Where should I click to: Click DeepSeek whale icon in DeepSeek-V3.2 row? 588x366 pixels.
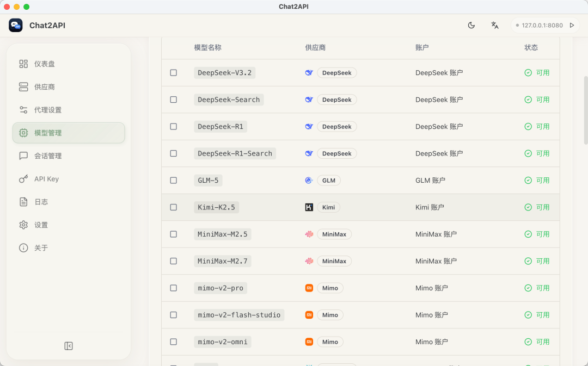point(309,73)
